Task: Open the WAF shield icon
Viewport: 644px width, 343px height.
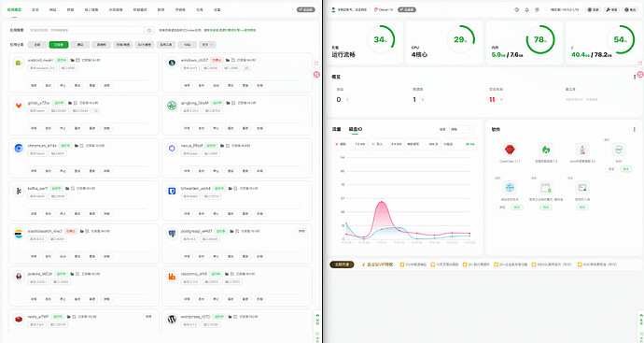Action: [619, 150]
